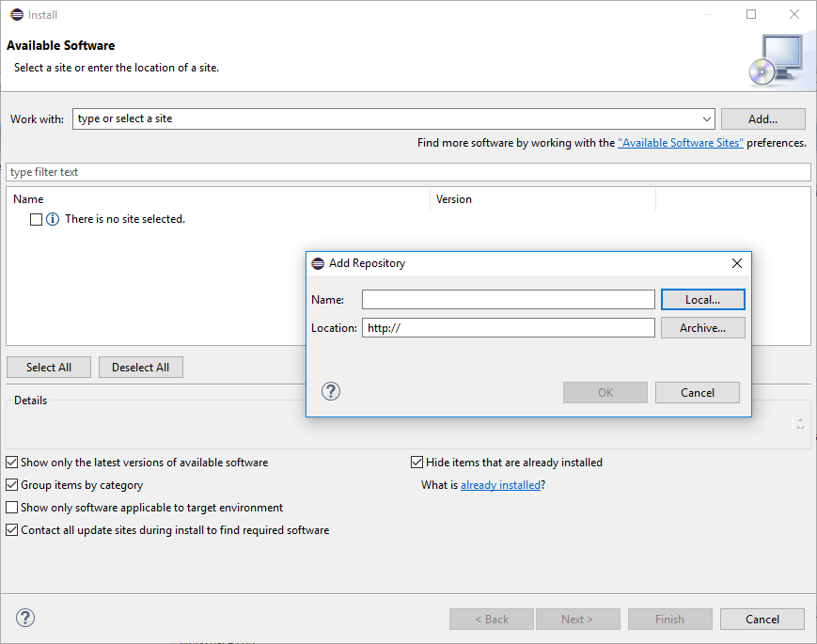Expand the Work with site dropdown
The width and height of the screenshot is (817, 644).
[x=707, y=119]
